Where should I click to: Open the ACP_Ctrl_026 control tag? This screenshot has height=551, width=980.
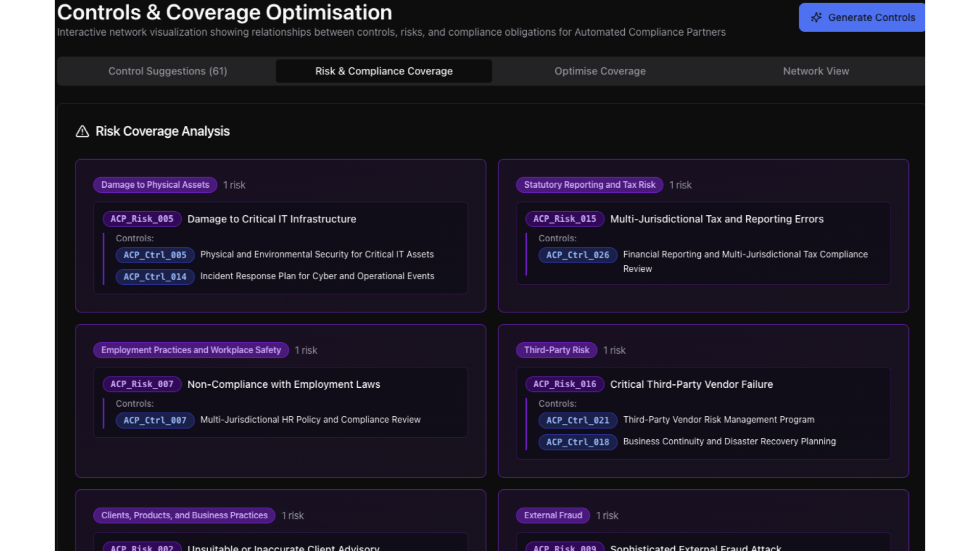(577, 255)
